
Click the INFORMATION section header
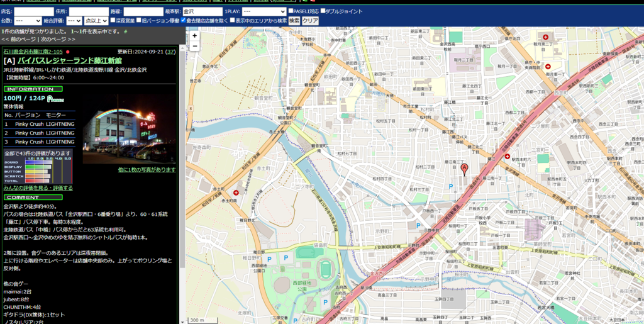[33, 89]
